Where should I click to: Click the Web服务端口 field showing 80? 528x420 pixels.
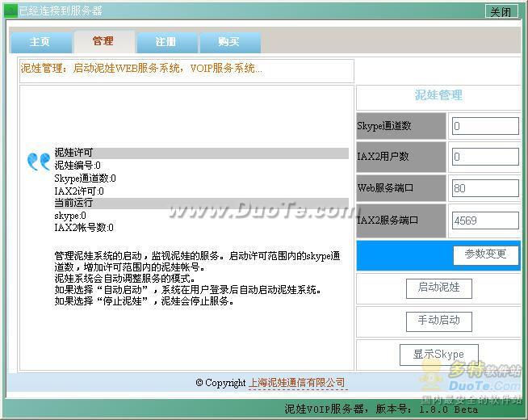pos(484,188)
